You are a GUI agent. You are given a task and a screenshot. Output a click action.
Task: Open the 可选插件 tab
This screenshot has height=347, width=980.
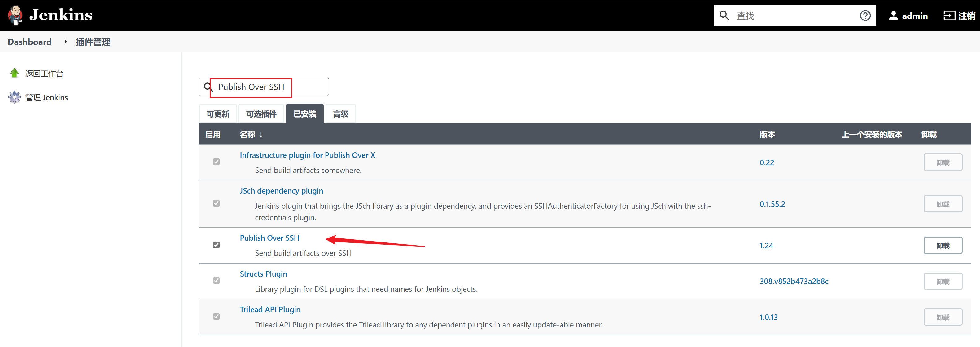[261, 114]
